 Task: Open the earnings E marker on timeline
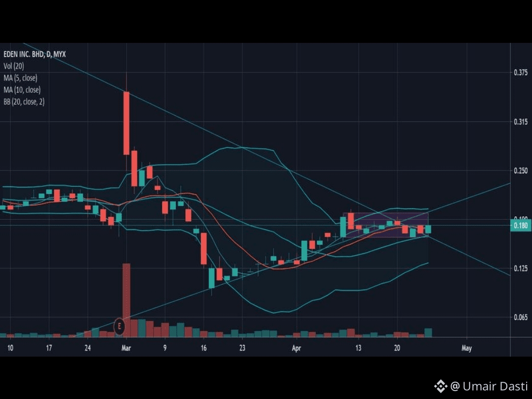(x=119, y=327)
